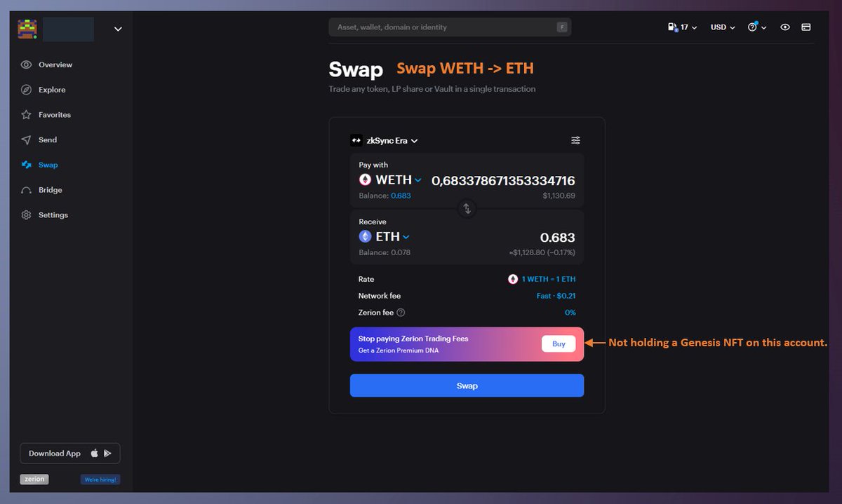Click the zerion logo badge
842x504 pixels.
pos(34,479)
